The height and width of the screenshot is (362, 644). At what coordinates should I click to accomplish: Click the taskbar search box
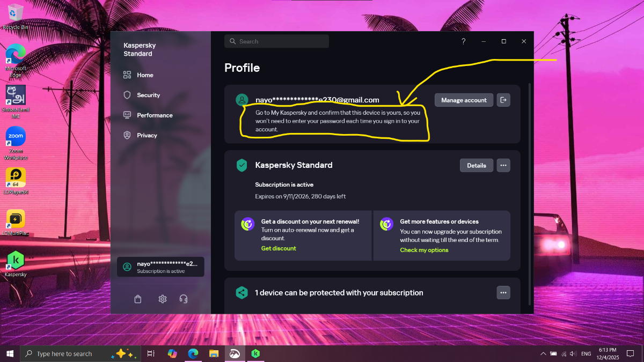(x=80, y=353)
